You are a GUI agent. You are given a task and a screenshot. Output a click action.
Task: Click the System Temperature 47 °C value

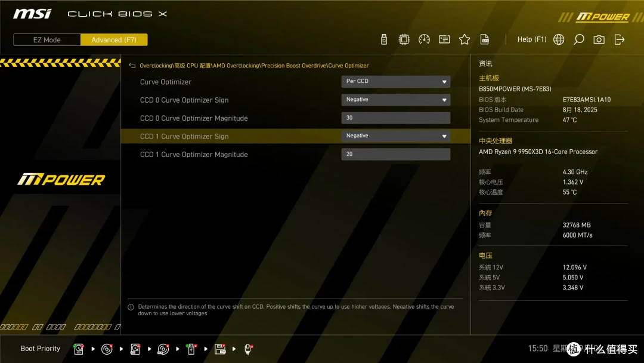point(569,120)
